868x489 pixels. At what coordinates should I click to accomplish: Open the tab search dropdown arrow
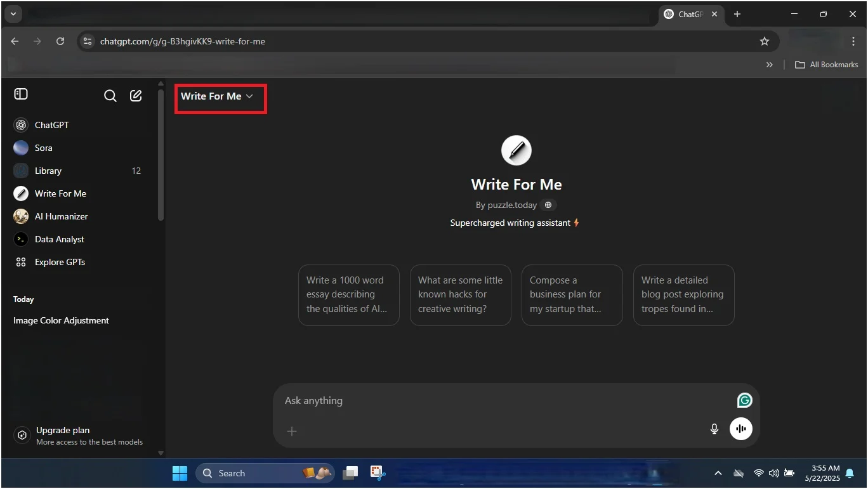pyautogui.click(x=13, y=14)
